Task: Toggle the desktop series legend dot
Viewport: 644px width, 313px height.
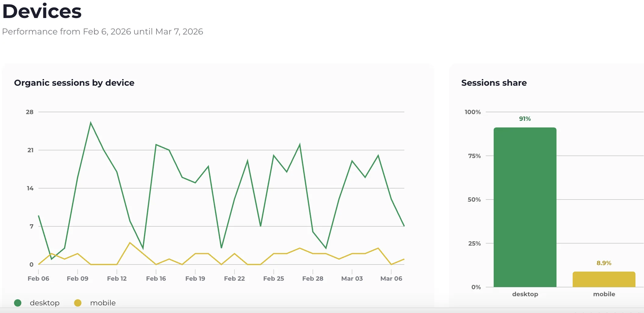Action: [x=18, y=303]
